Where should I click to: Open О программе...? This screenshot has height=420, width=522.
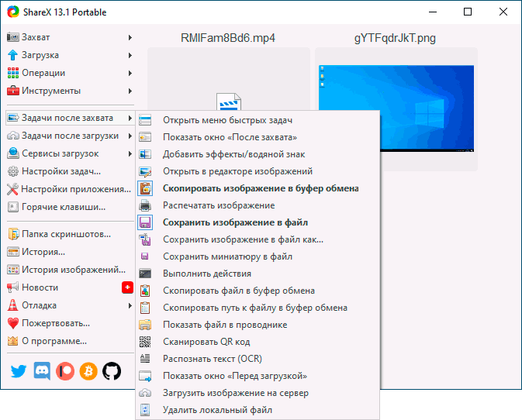(x=71, y=341)
